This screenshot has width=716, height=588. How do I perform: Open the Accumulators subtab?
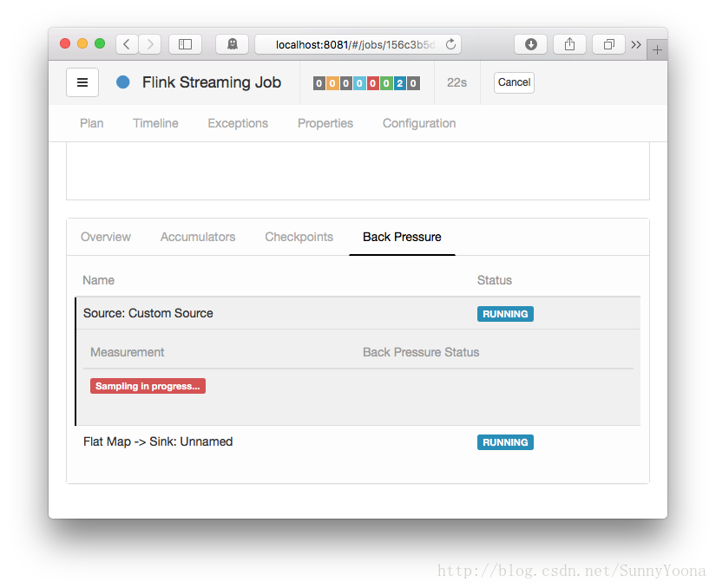pos(198,237)
